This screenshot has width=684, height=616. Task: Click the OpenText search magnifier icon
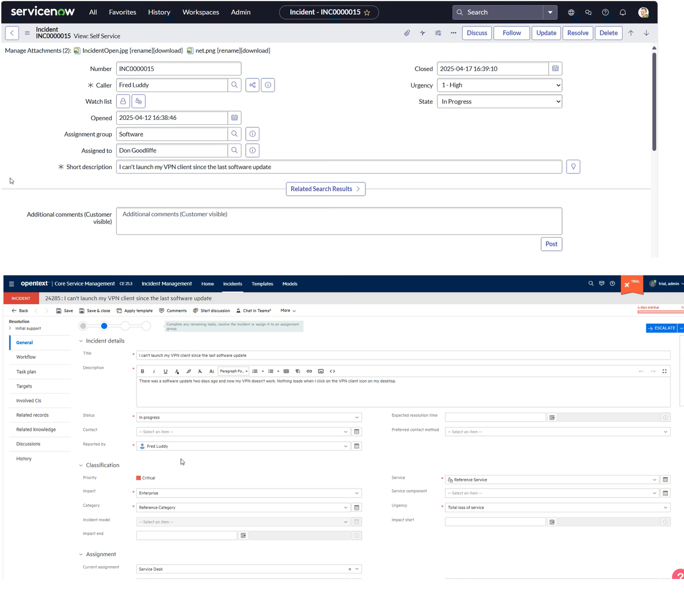pos(591,283)
